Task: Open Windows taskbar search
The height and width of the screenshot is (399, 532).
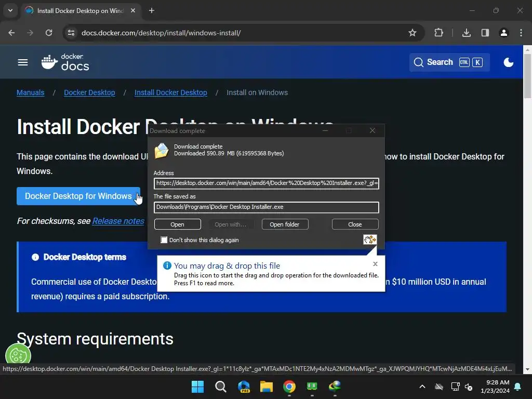Action: [220, 387]
